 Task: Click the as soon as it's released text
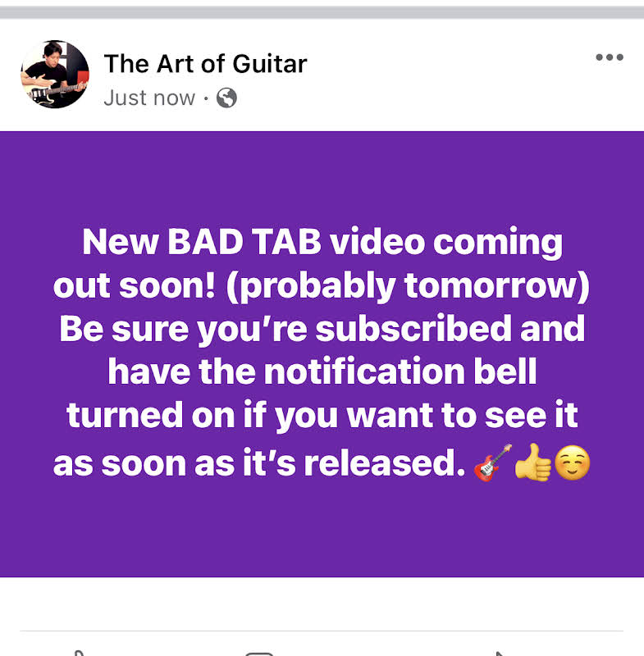[259, 463]
